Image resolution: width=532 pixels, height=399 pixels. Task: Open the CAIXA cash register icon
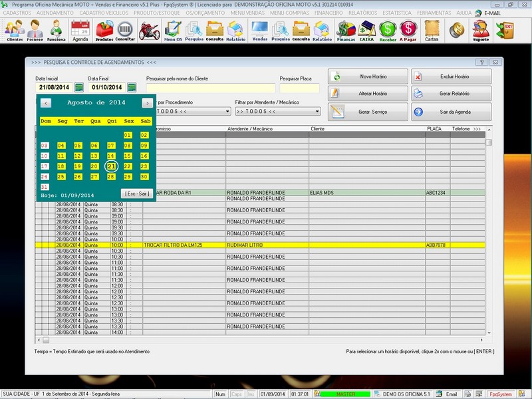click(366, 30)
